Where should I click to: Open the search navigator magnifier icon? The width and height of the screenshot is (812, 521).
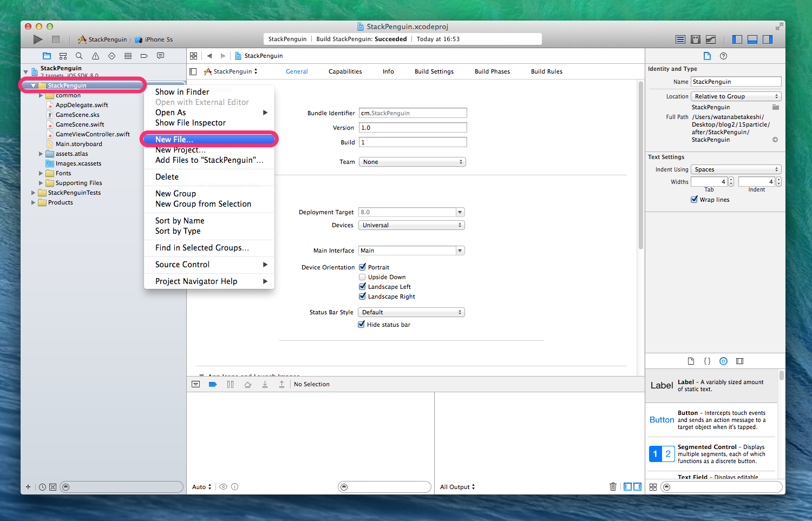pos(79,56)
